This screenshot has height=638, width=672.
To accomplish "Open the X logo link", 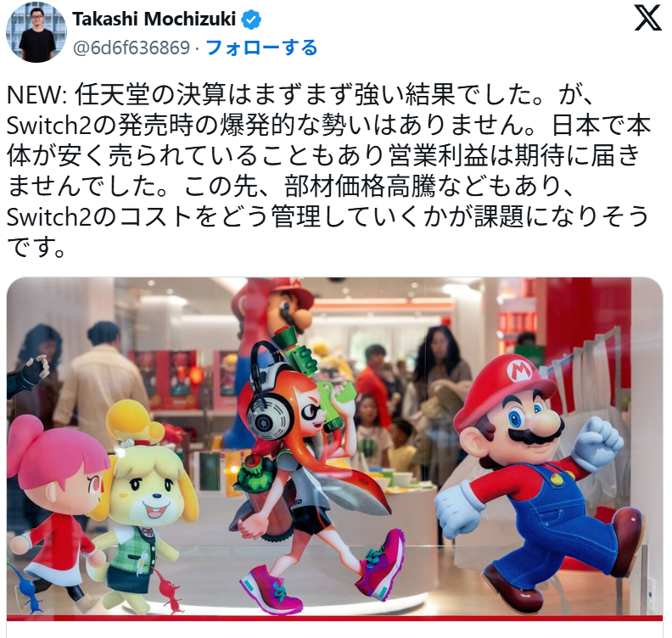I will tap(647, 19).
